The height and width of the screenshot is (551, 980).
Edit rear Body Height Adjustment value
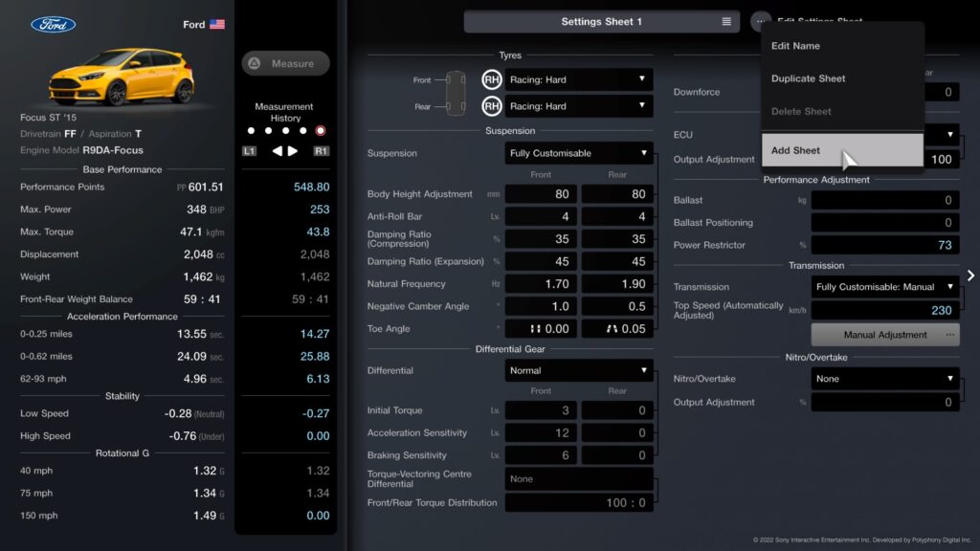pyautogui.click(x=617, y=194)
